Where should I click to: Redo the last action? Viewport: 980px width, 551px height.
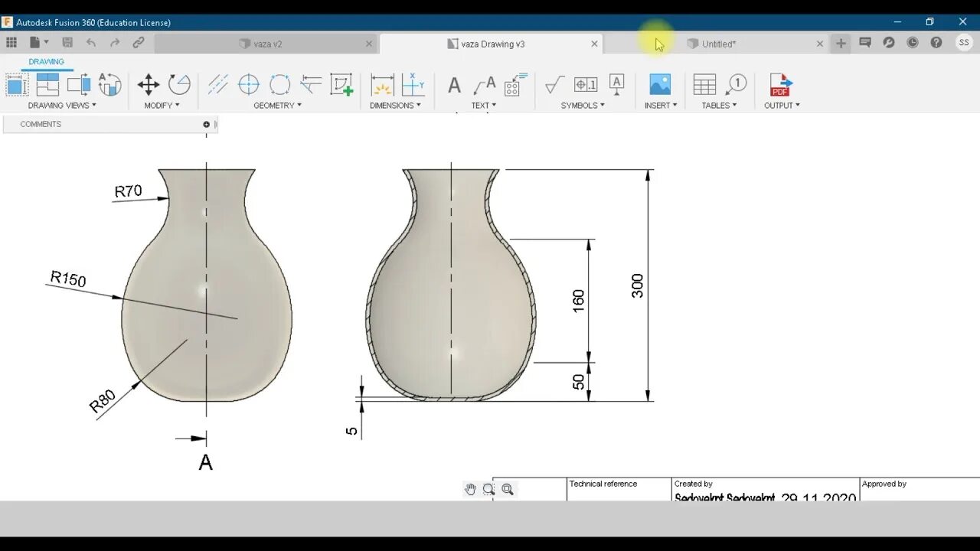point(115,43)
